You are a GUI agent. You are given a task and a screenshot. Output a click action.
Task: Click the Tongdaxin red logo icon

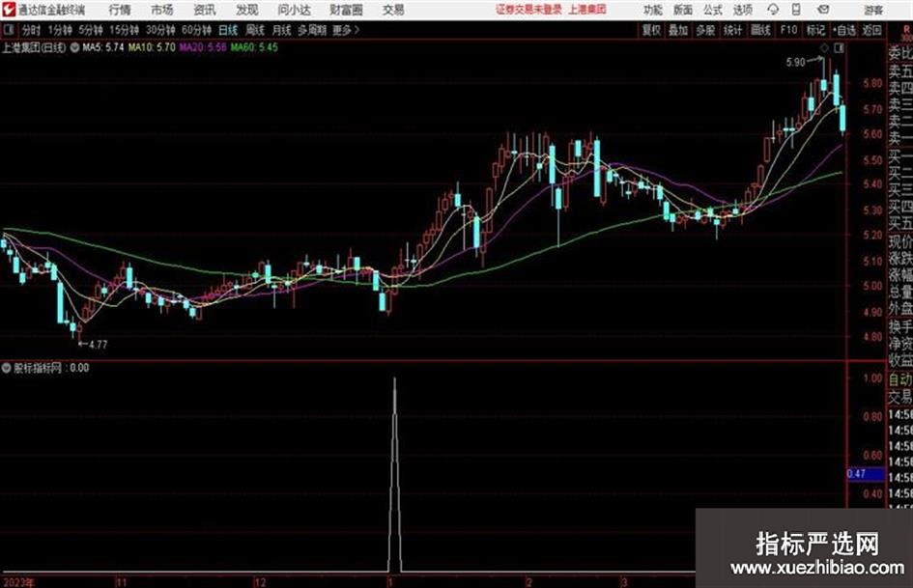[9, 10]
